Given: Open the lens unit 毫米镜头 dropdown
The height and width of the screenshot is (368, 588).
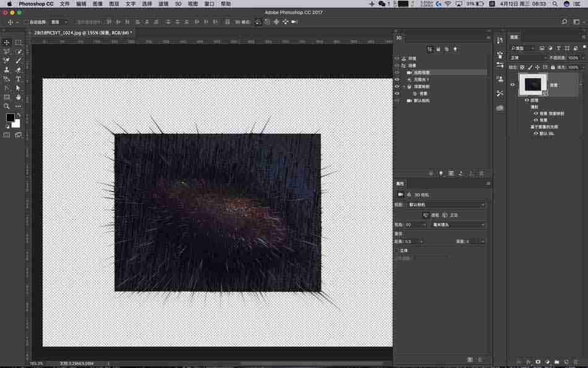Looking at the screenshot, I should [x=457, y=225].
